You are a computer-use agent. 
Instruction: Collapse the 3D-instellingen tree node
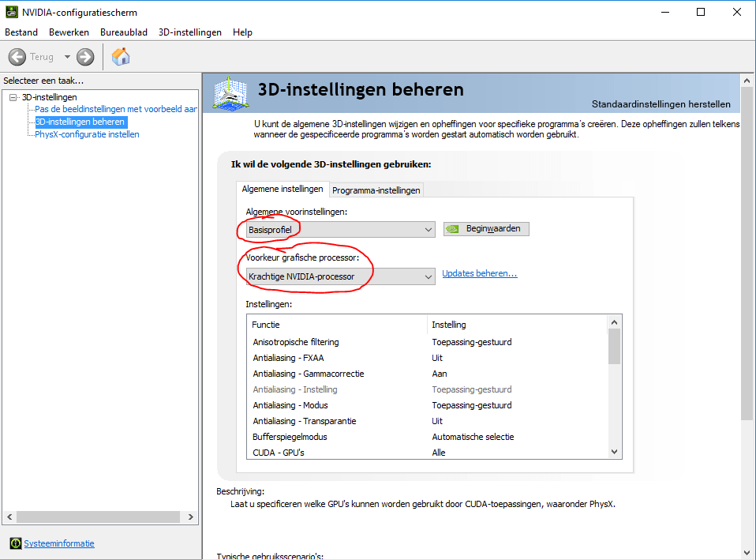(x=13, y=97)
